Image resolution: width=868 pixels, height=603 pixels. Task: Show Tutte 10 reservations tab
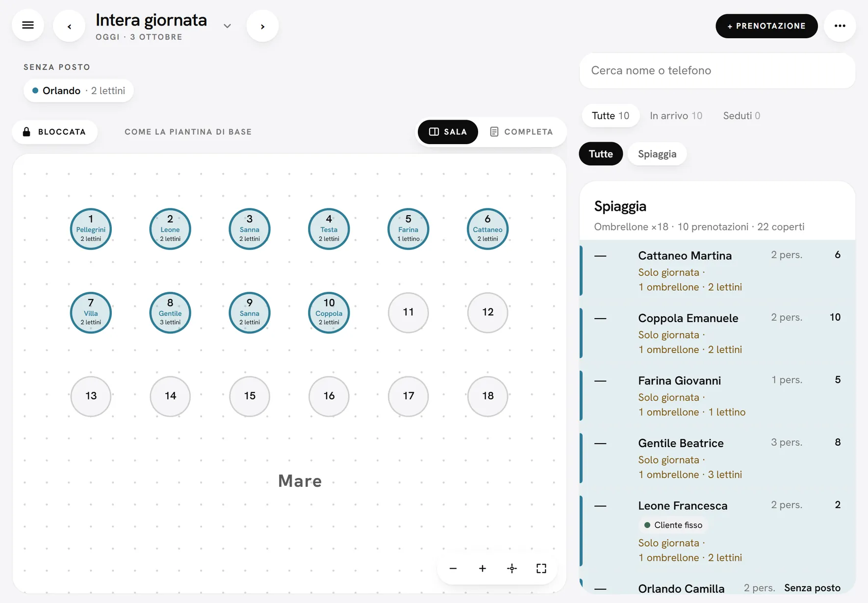(611, 116)
